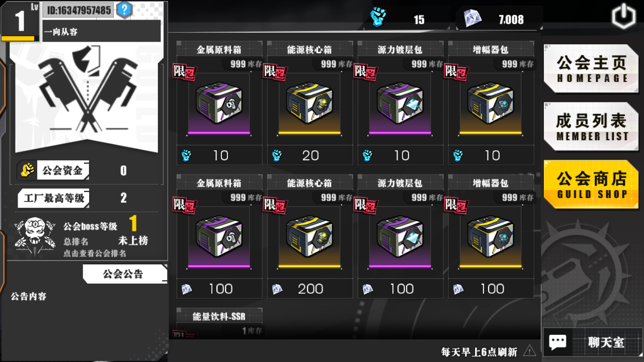Click the warning triangle near refresh notice
The width and height of the screenshot is (644, 362).
(529, 350)
